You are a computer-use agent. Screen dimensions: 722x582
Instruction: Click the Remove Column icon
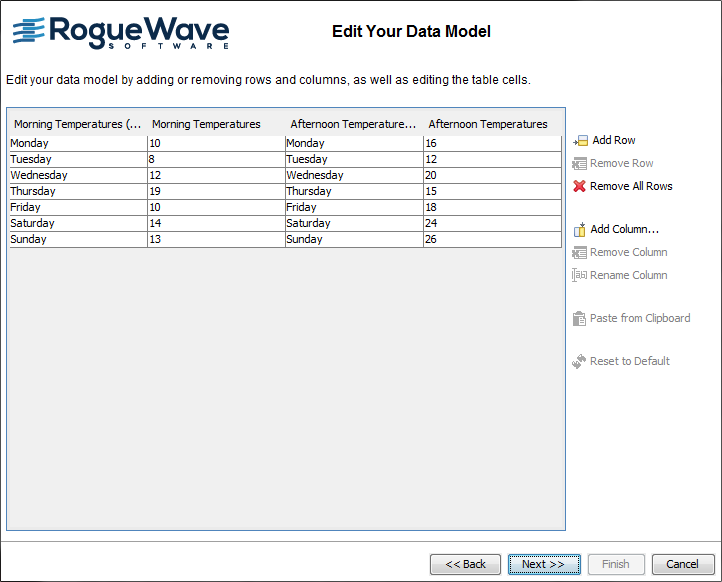tap(579, 253)
